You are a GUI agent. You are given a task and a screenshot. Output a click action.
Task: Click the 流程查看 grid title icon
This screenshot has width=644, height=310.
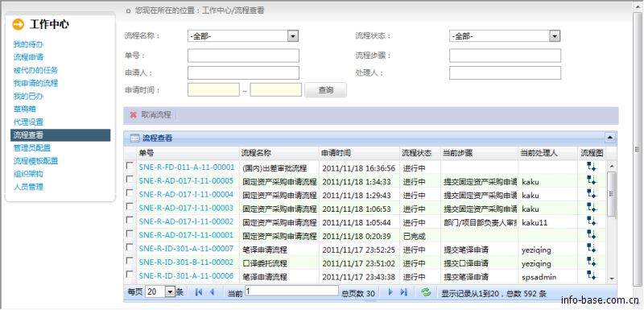pyautogui.click(x=134, y=138)
